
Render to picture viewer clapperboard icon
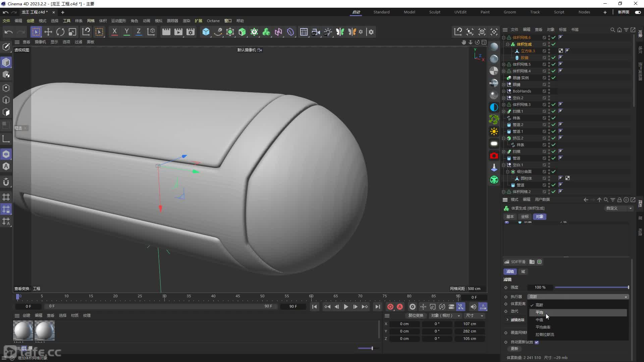click(178, 32)
